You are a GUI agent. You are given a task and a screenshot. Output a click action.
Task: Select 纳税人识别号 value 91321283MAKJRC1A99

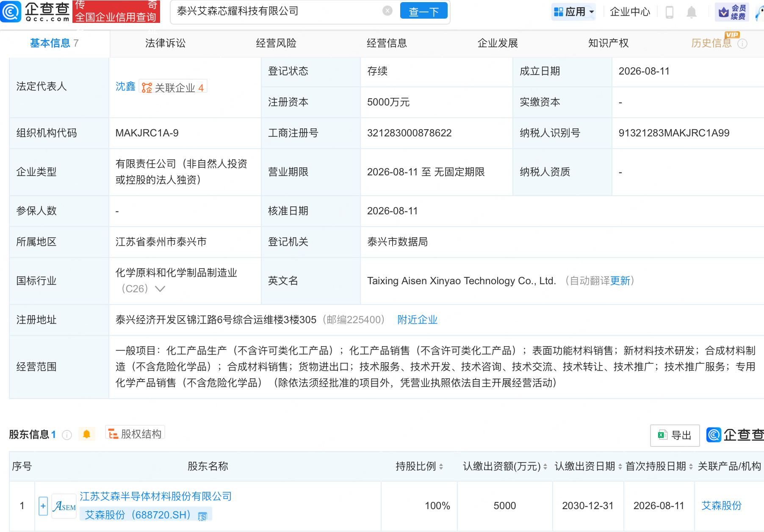point(674,133)
